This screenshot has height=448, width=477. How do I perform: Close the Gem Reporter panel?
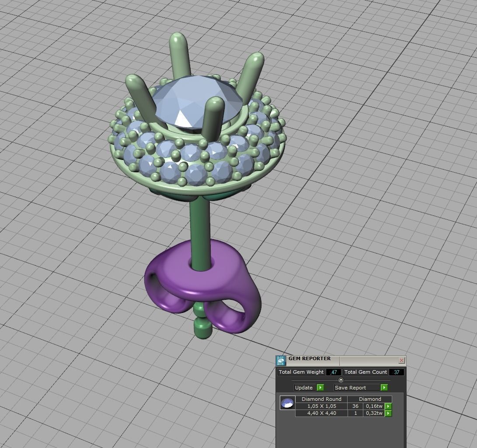coord(401,361)
